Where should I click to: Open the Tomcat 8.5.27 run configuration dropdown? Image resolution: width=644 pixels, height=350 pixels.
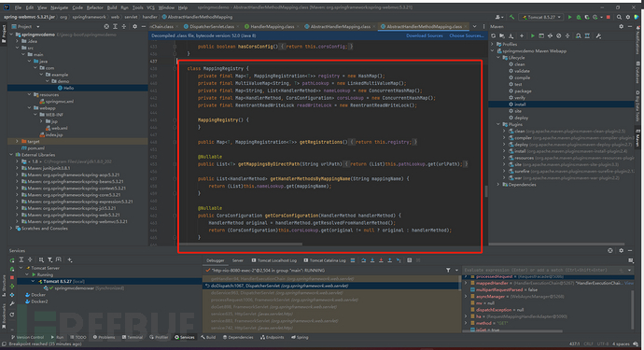(x=541, y=17)
